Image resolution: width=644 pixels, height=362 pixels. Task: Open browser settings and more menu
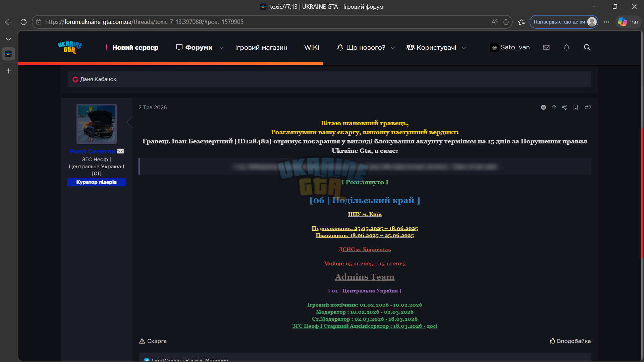[x=606, y=22]
